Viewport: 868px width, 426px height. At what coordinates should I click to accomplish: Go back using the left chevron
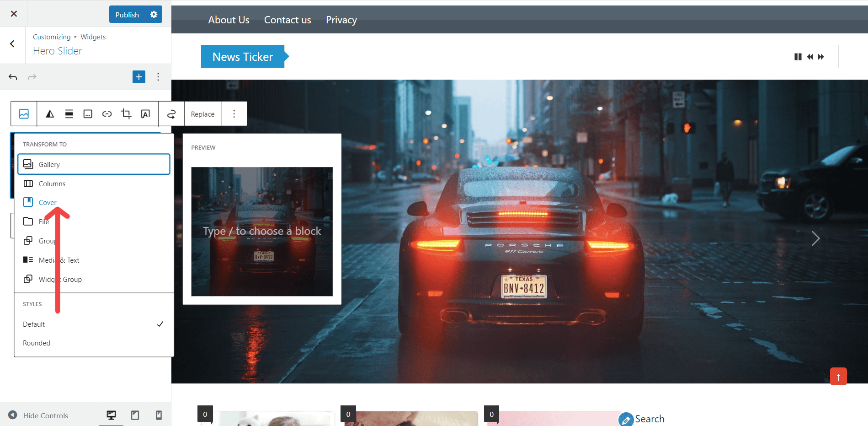(x=12, y=44)
